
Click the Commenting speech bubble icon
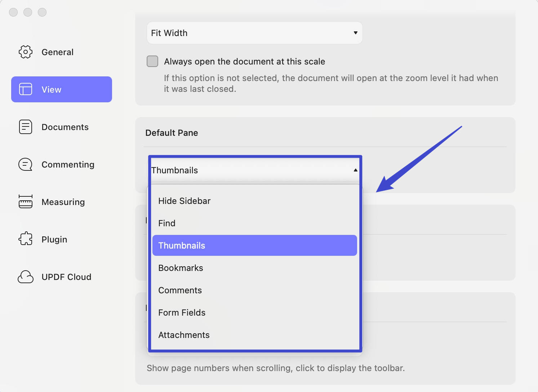(26, 164)
